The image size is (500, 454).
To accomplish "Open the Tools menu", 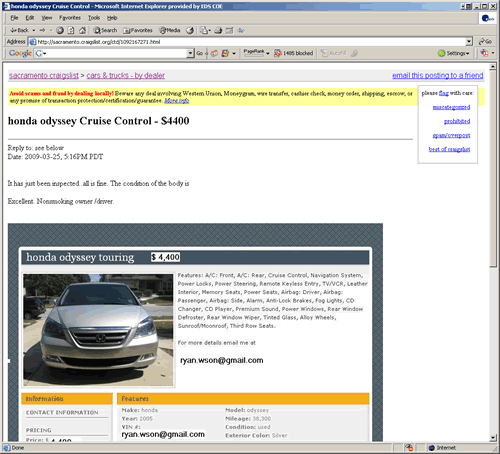I will (94, 18).
